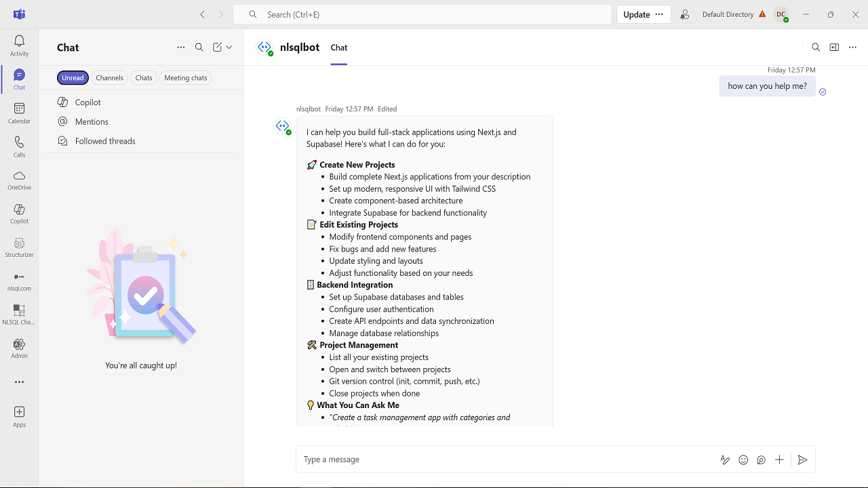
Task: Send the message arrow icon
Action: pyautogui.click(x=802, y=460)
